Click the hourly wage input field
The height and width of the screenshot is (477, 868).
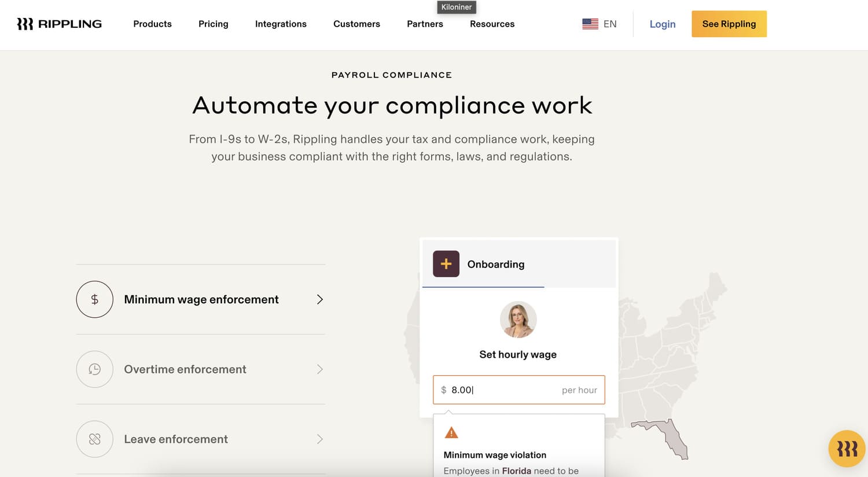pyautogui.click(x=519, y=390)
